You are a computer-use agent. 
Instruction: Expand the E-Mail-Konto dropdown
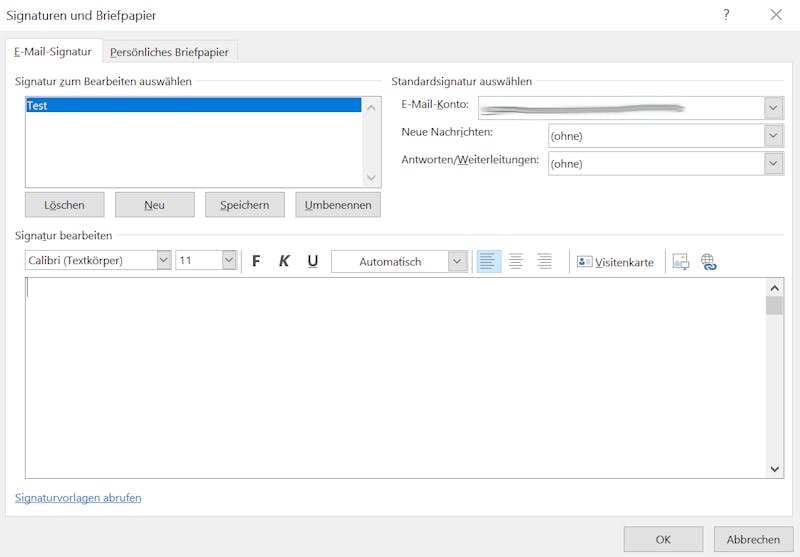tap(773, 108)
